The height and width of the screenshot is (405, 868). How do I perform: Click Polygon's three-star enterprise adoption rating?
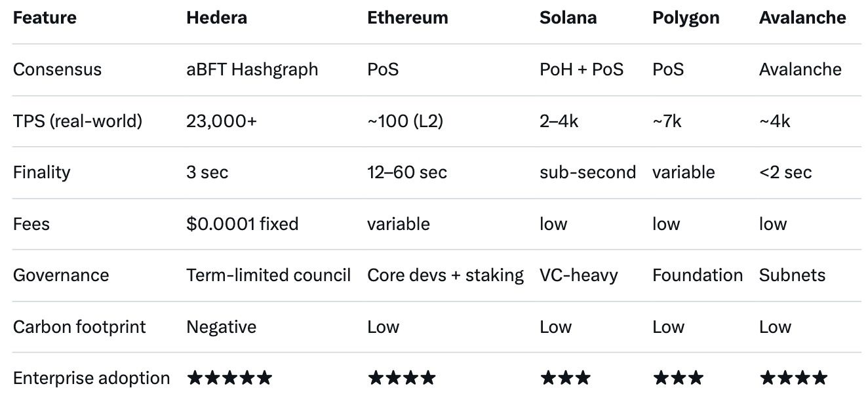pos(678,378)
